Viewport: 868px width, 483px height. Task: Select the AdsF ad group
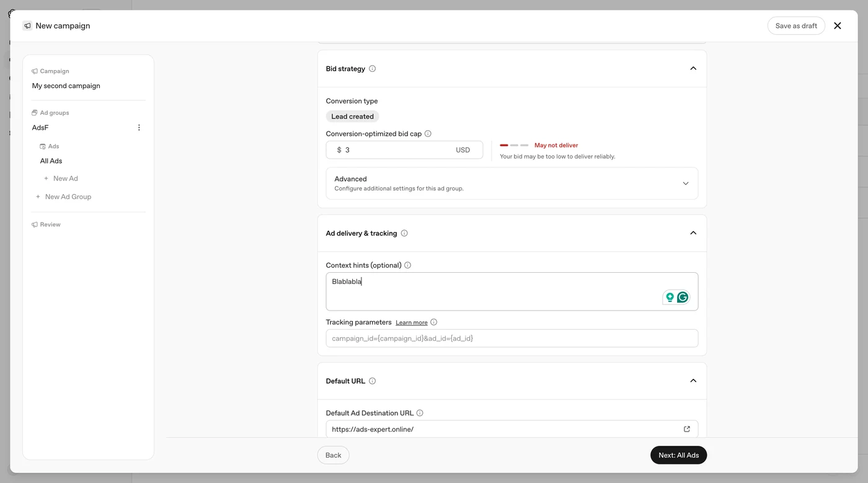(x=40, y=128)
